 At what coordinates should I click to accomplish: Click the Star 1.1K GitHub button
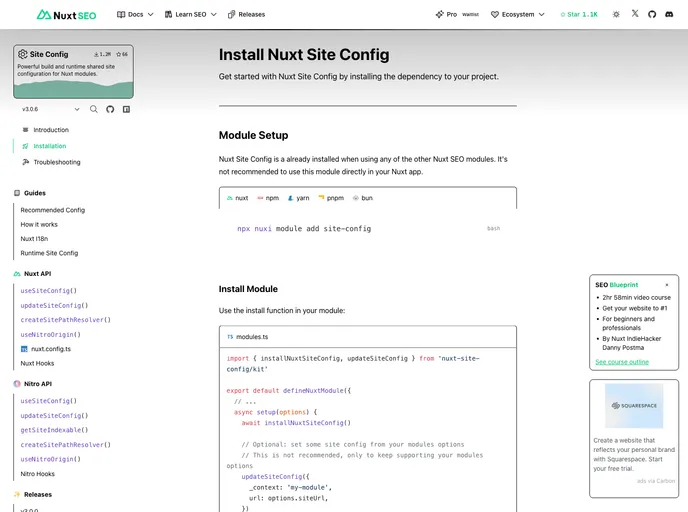click(579, 14)
